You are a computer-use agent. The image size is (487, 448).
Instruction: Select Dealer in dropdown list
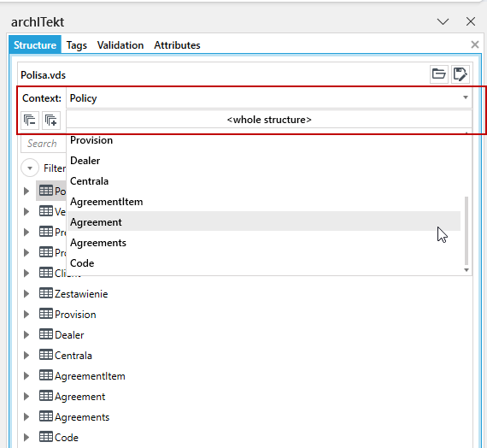point(264,161)
